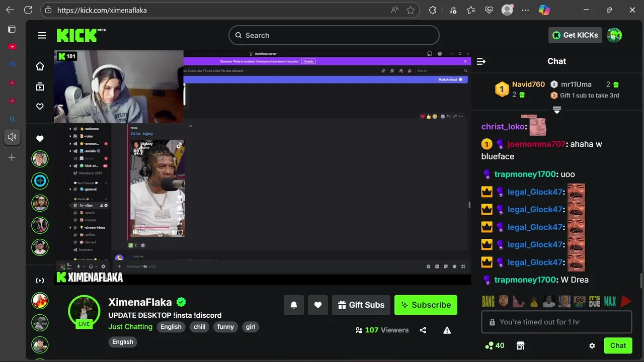The image size is (644, 362).
Task: Share the XimenaFlaka stream
Action: click(x=423, y=330)
